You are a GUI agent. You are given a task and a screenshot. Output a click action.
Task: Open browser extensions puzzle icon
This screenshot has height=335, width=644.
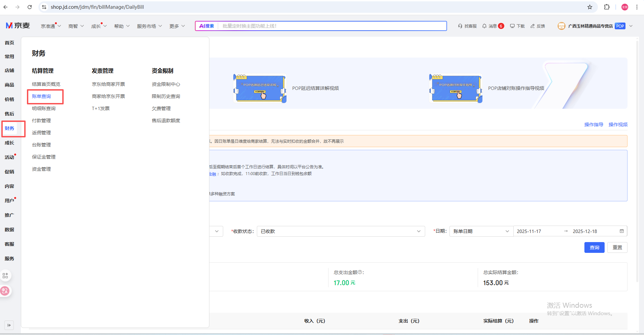(607, 7)
